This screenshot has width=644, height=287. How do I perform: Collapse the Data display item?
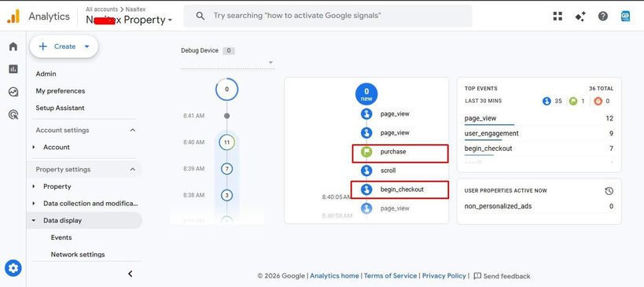click(x=34, y=220)
